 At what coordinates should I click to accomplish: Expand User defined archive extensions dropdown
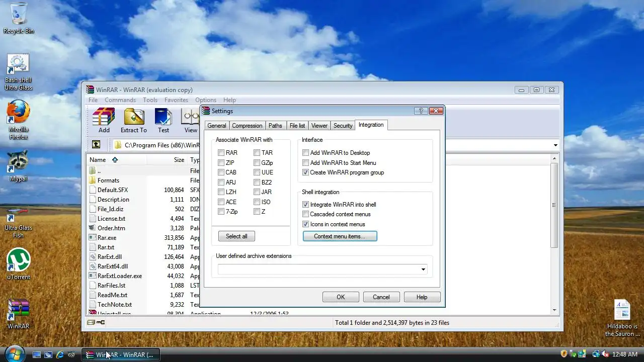point(423,269)
